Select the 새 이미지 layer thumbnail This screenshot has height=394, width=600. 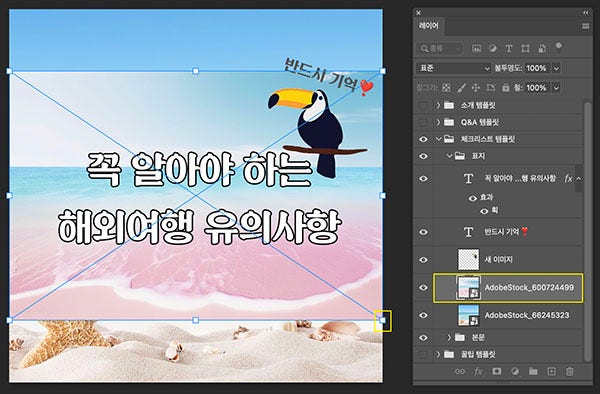468,260
